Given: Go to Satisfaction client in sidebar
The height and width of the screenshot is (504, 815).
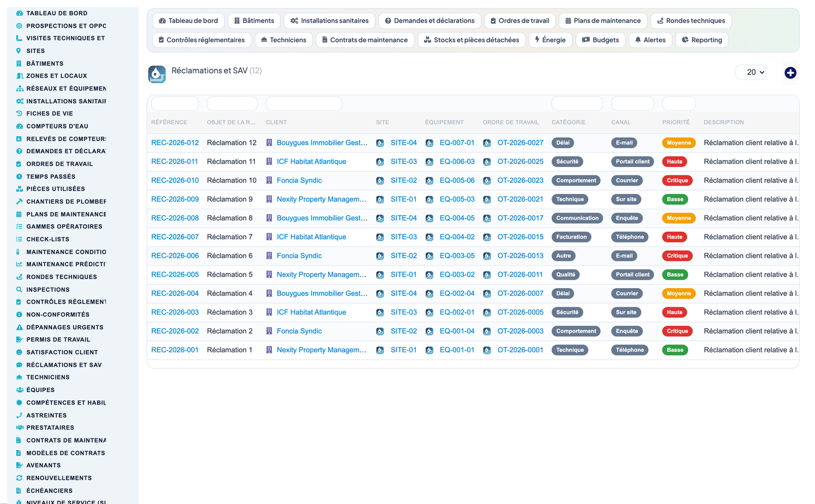Looking at the screenshot, I should pos(62,352).
